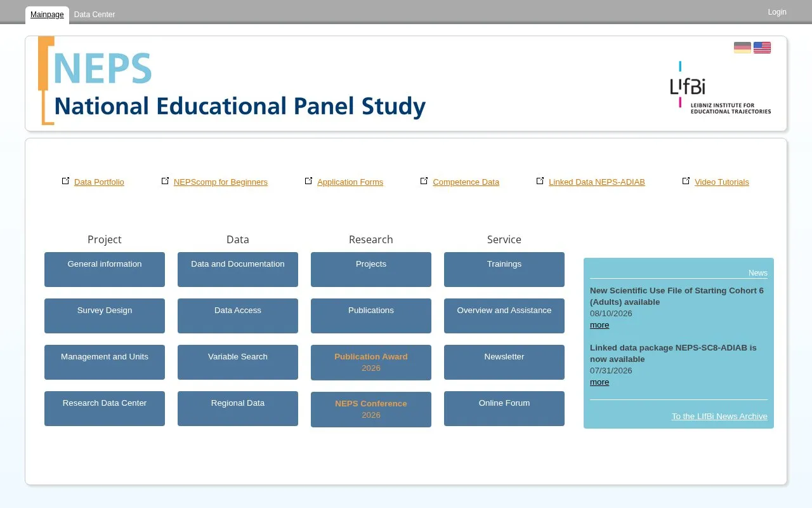
Task: Open the Newsletter button
Action: [x=504, y=362]
